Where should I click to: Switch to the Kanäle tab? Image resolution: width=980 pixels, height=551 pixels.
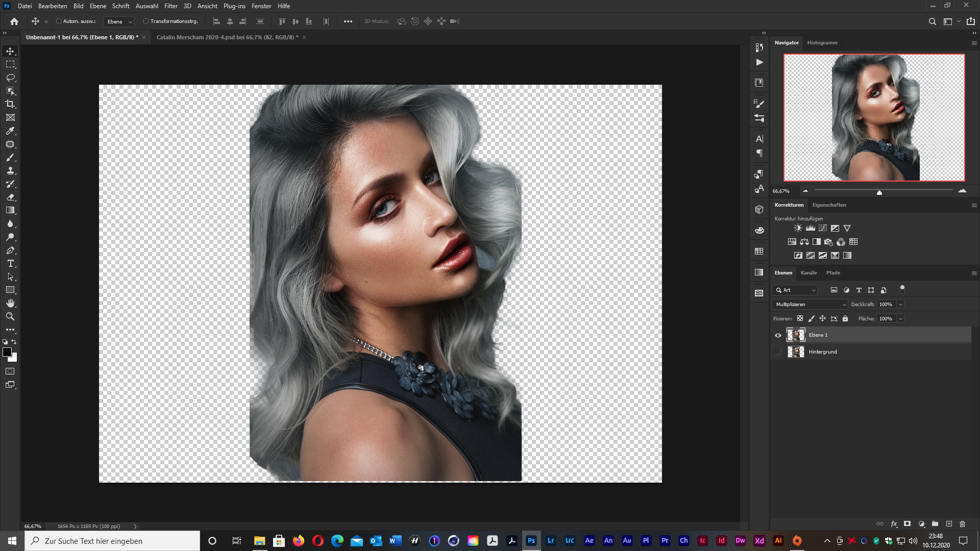click(808, 273)
